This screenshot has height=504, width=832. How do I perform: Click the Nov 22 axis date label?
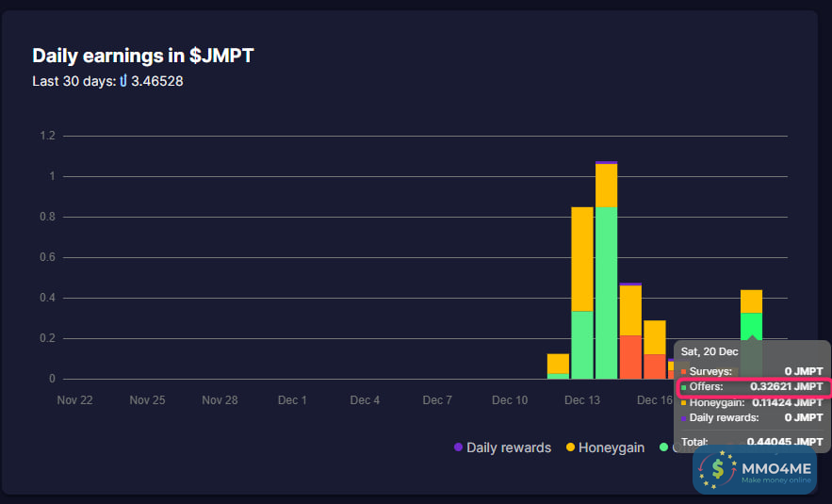coord(74,400)
